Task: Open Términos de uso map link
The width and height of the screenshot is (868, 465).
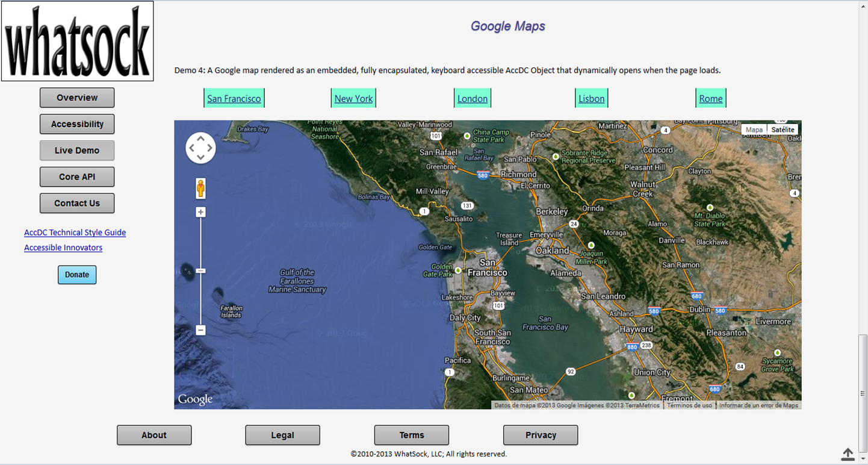Action: (689, 405)
